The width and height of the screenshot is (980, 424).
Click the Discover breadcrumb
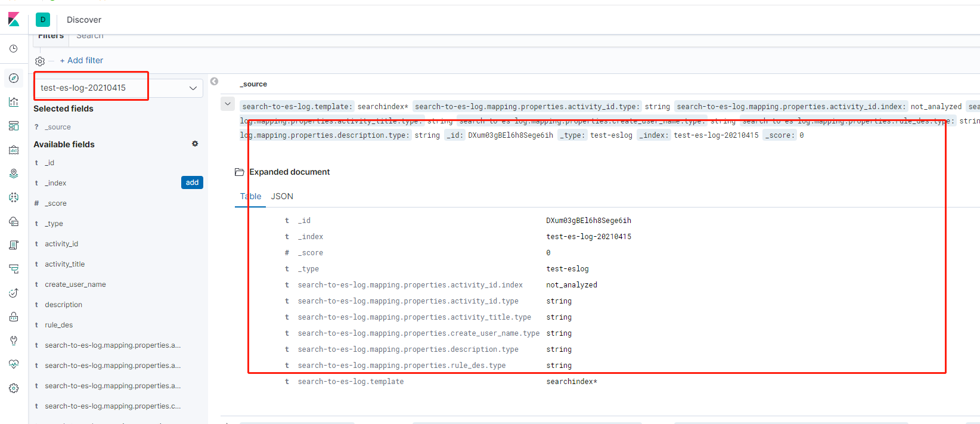(84, 20)
